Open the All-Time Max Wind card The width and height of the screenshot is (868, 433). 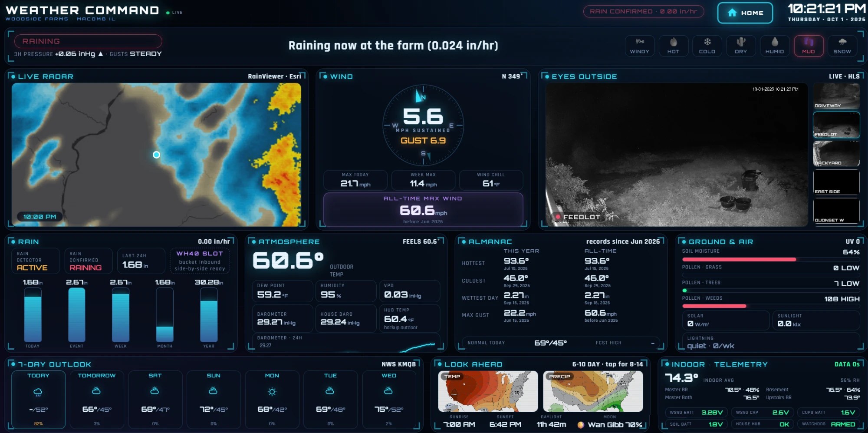pyautogui.click(x=423, y=210)
